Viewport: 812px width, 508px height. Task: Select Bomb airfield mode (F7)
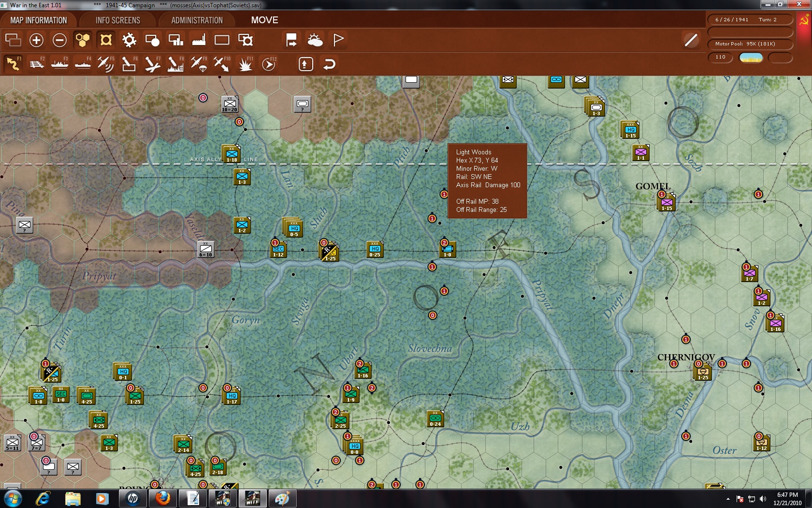[x=152, y=64]
